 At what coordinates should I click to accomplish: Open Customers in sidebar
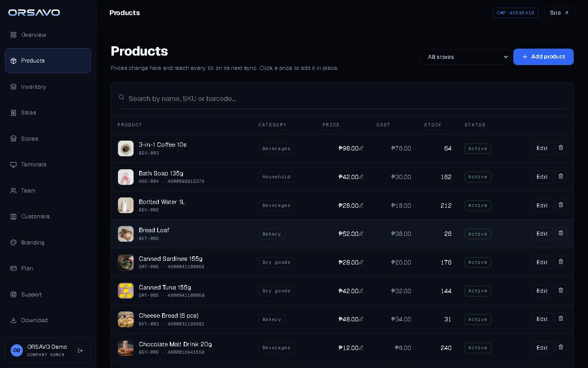[48, 216]
